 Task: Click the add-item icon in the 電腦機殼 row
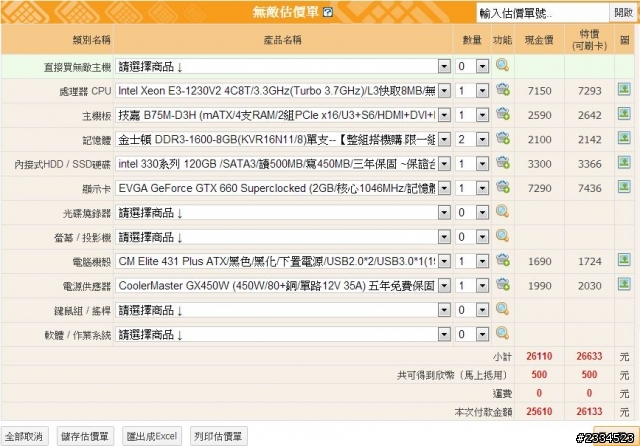click(x=502, y=261)
